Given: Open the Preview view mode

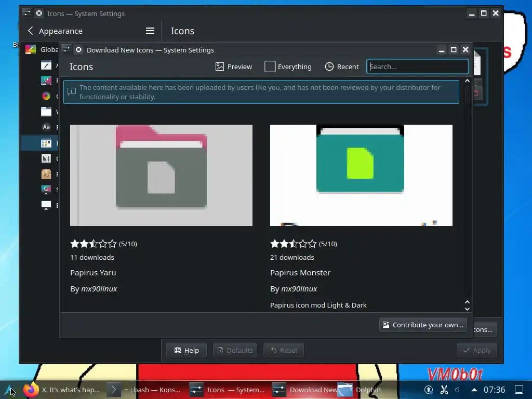Looking at the screenshot, I should tap(234, 66).
